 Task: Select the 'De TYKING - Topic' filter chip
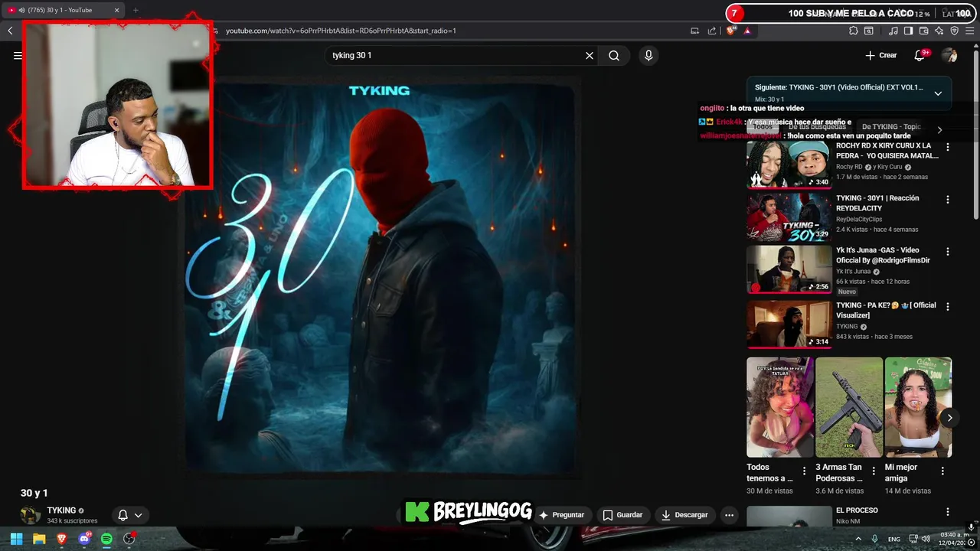click(891, 127)
